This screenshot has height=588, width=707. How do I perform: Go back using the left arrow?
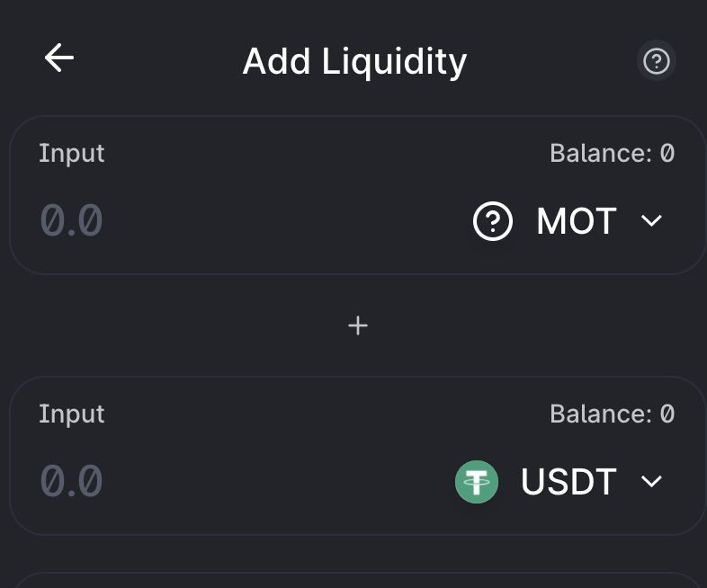click(59, 58)
